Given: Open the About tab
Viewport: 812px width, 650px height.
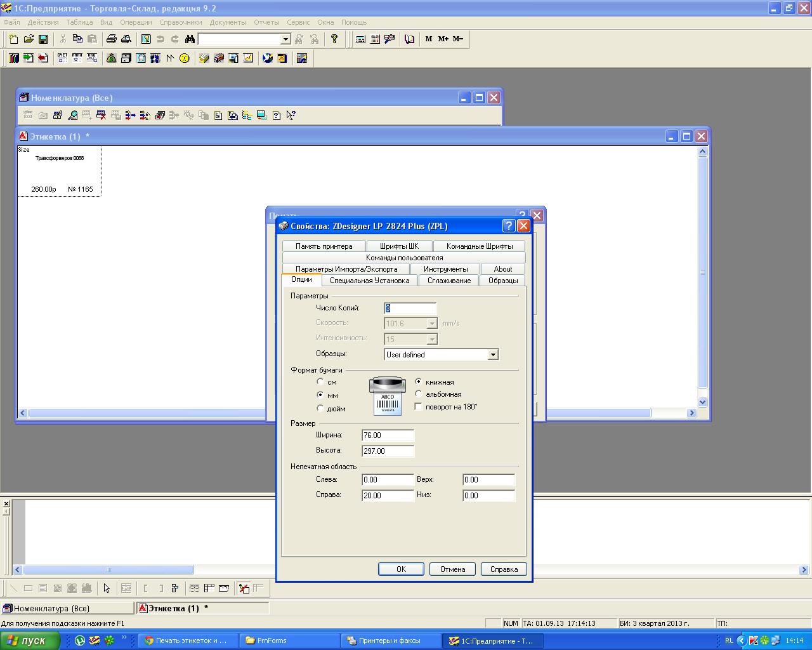Looking at the screenshot, I should coord(503,269).
